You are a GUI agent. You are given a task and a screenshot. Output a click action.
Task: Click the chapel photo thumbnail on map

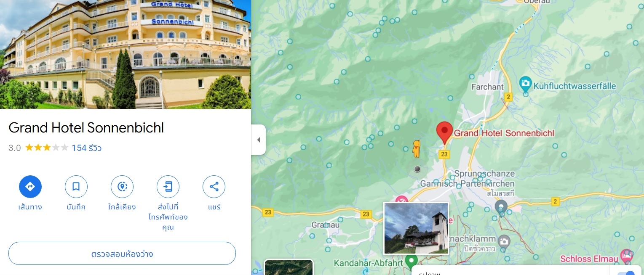pyautogui.click(x=416, y=228)
